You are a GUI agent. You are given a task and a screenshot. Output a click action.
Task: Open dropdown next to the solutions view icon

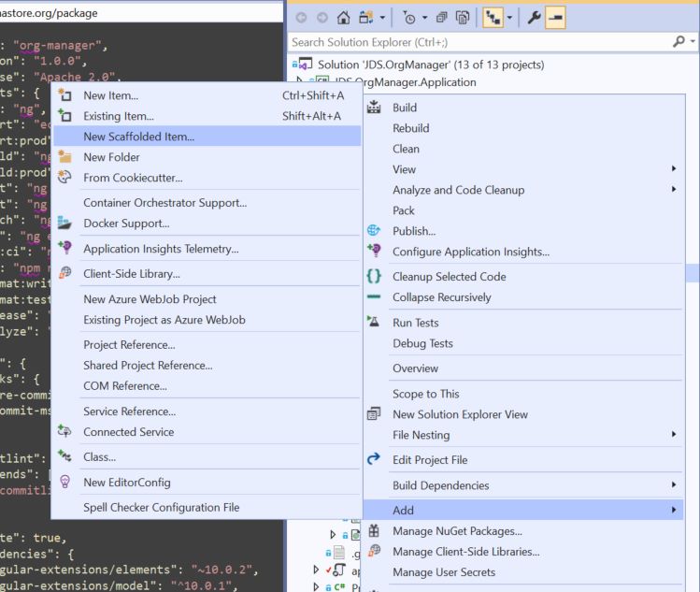click(x=382, y=18)
